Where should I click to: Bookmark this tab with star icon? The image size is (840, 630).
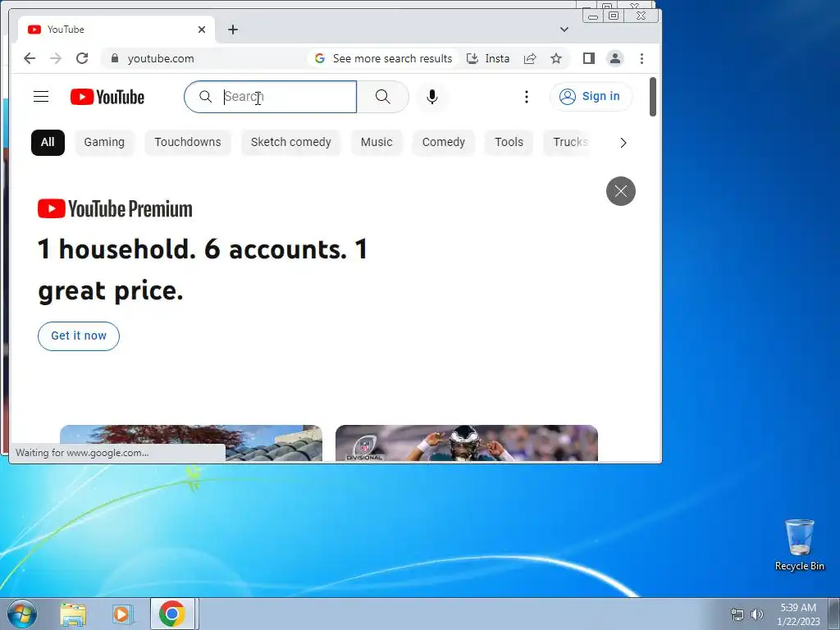tap(556, 58)
